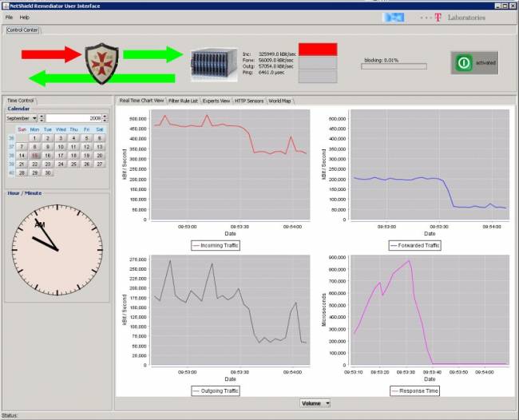Select calendar day 27
Viewport: 519px width, 420px height.
click(100, 164)
